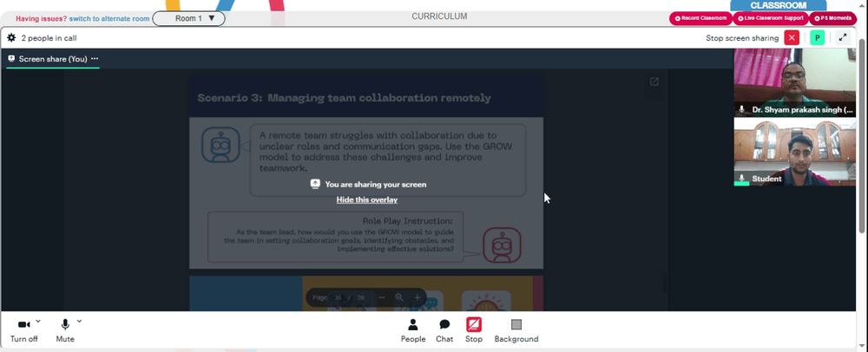868x352 pixels.
Task: Enter fullscreen with expand arrows icon
Action: tap(843, 38)
